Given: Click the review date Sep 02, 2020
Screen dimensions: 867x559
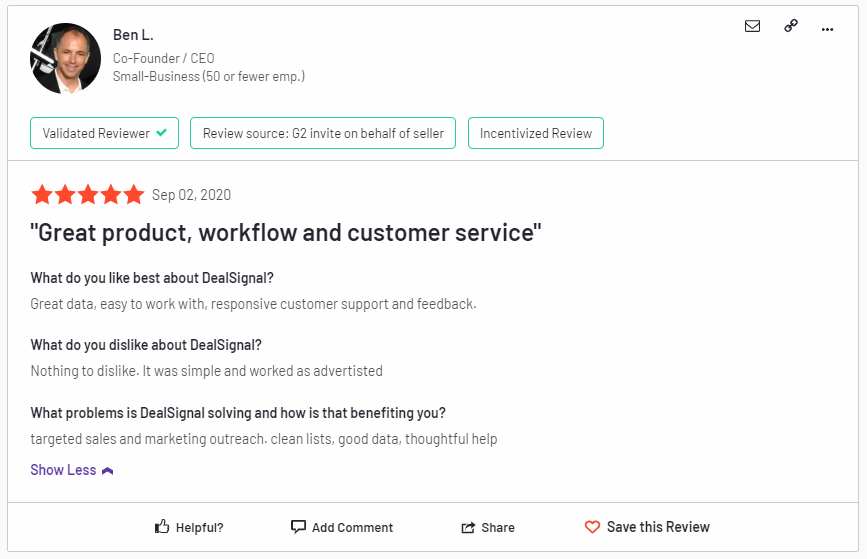Looking at the screenshot, I should click(191, 195).
